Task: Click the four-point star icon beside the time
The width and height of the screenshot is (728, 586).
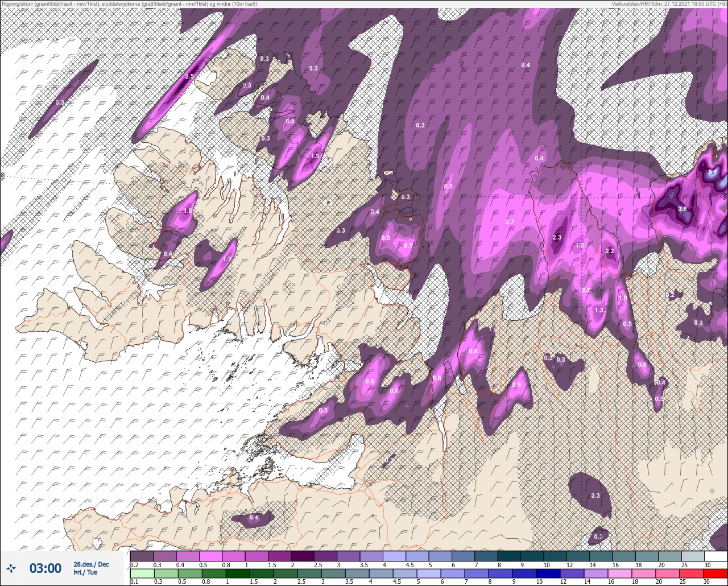Action: click(11, 567)
